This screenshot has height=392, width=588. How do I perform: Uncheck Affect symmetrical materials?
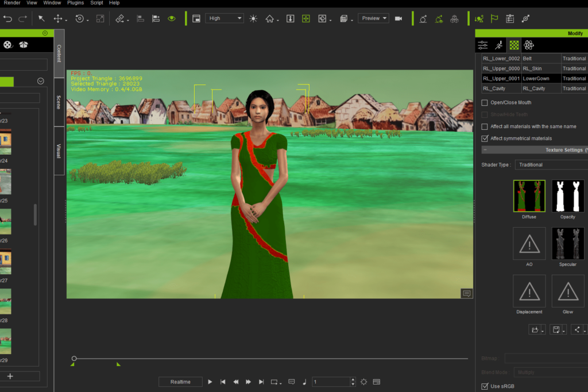tap(485, 138)
